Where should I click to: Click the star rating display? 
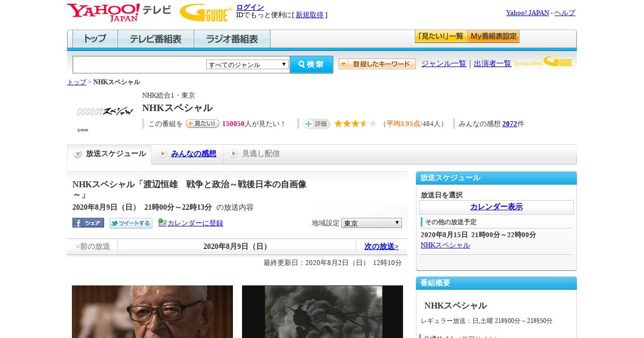pyautogui.click(x=355, y=123)
